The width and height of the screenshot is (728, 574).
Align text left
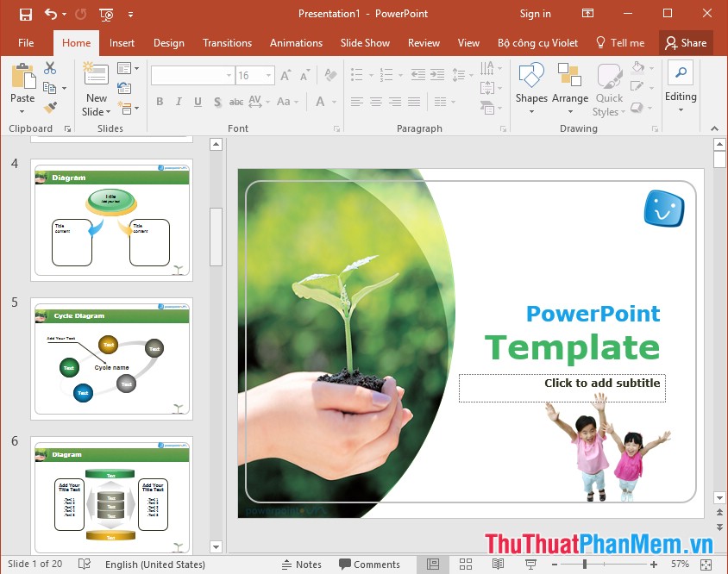pos(356,101)
